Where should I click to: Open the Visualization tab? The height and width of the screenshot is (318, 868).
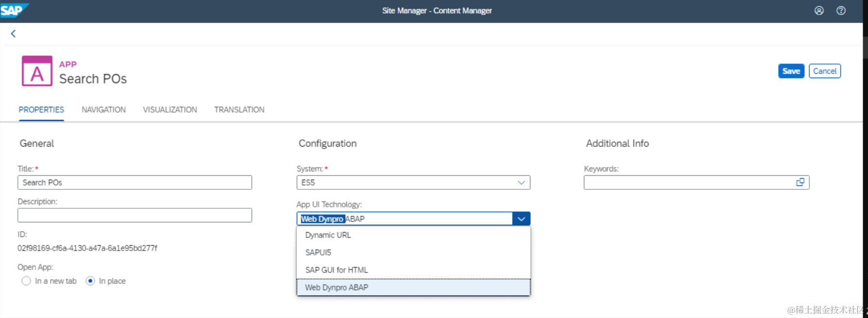click(170, 110)
